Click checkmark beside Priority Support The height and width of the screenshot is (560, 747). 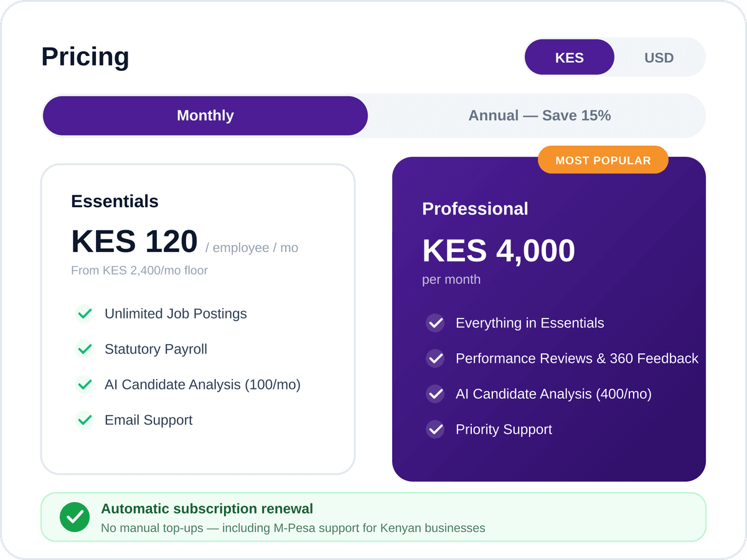435,429
